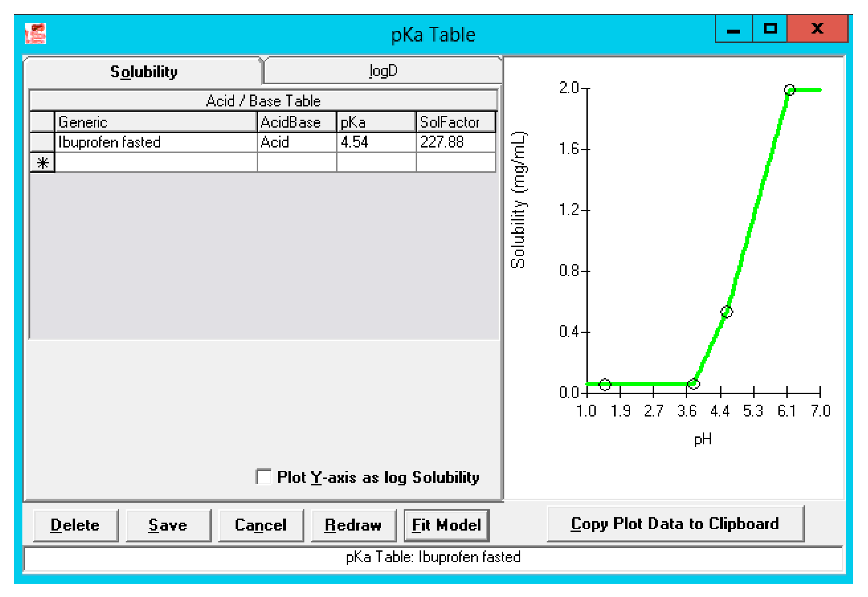Open the Solubility tab

[x=143, y=72]
